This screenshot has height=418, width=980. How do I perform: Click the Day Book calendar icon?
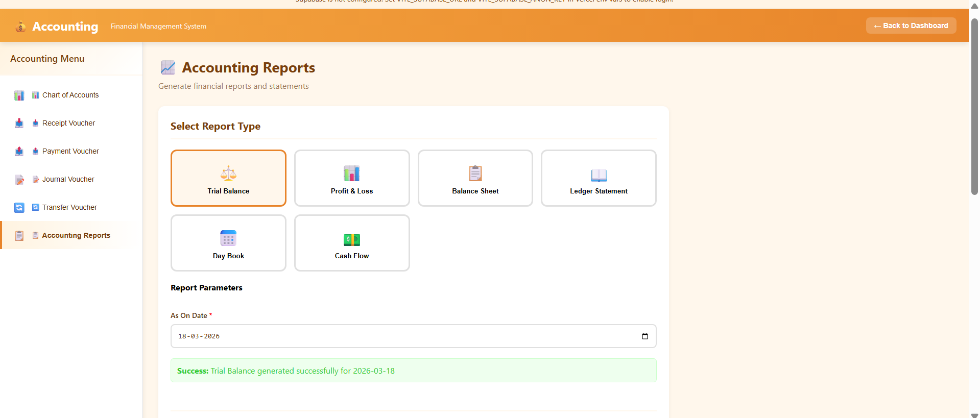228,238
